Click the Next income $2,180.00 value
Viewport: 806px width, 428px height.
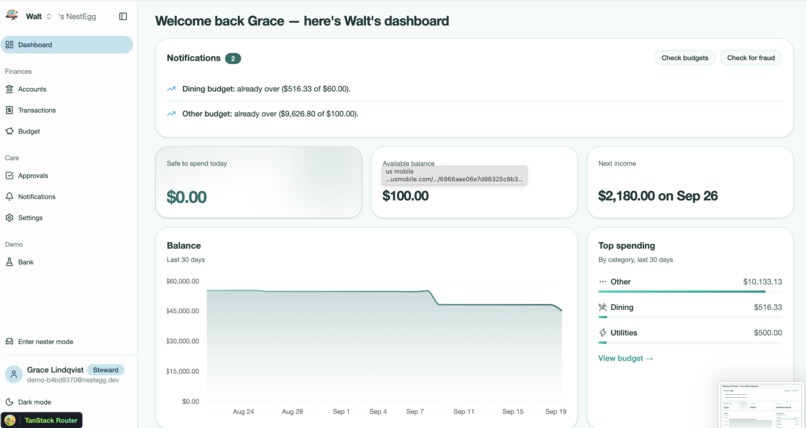658,196
